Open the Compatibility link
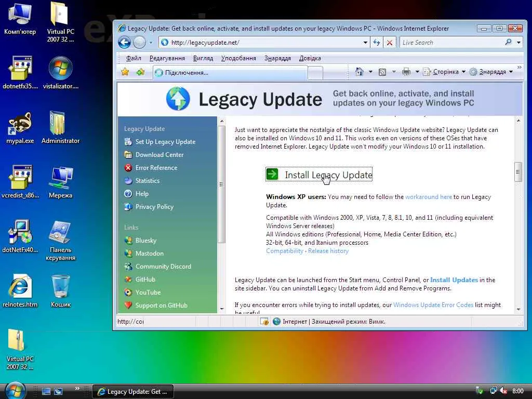This screenshot has height=399, width=532. pos(284,251)
